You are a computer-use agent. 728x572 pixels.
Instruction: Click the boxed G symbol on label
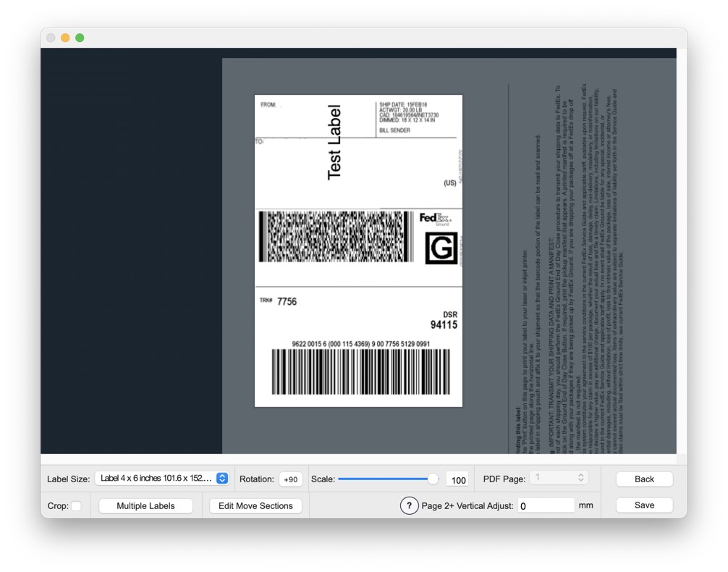coord(441,248)
